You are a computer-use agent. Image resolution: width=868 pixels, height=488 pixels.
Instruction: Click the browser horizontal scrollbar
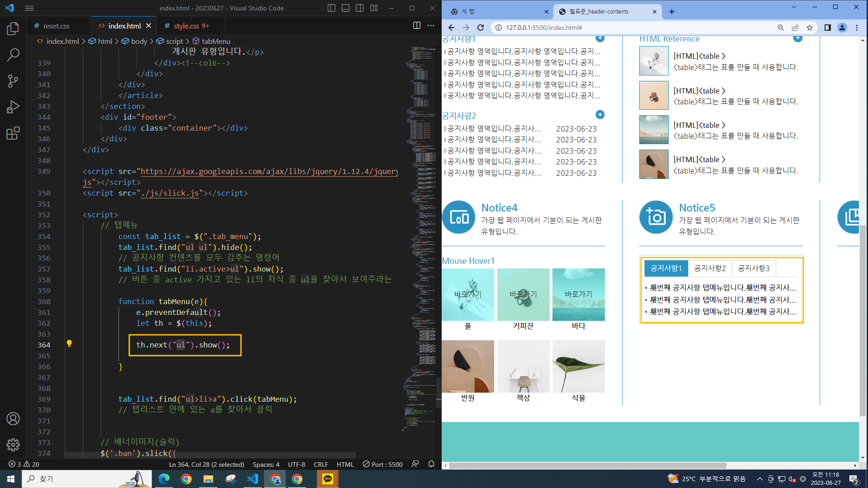pyautogui.click(x=588, y=465)
